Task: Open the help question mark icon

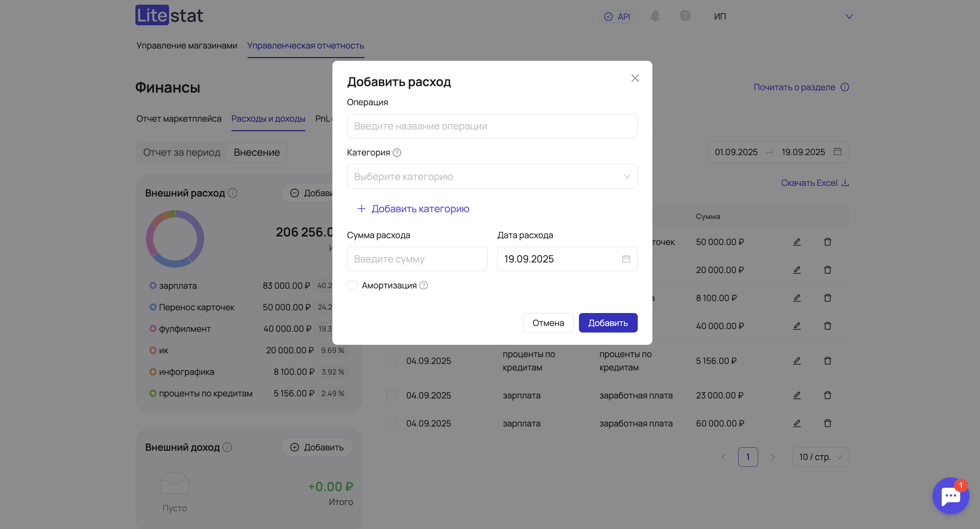Action: coord(685,16)
